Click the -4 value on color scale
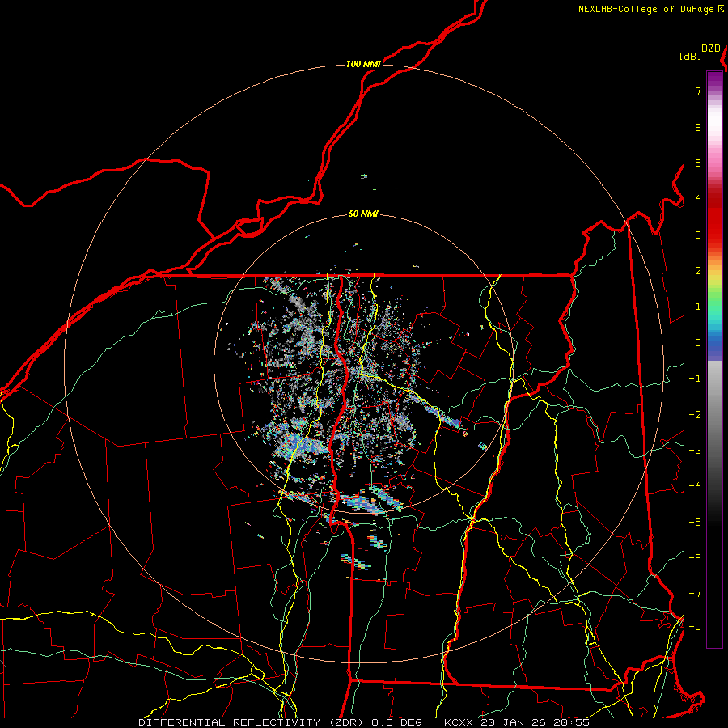 tap(695, 485)
